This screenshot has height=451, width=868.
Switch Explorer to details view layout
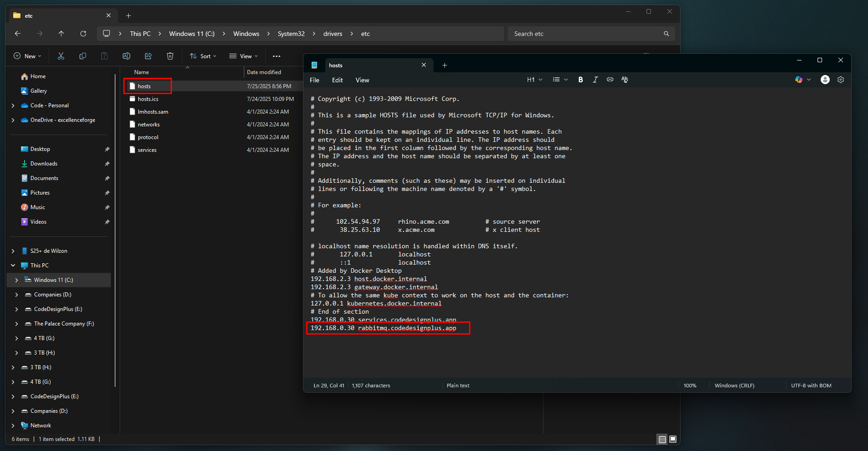(662, 439)
